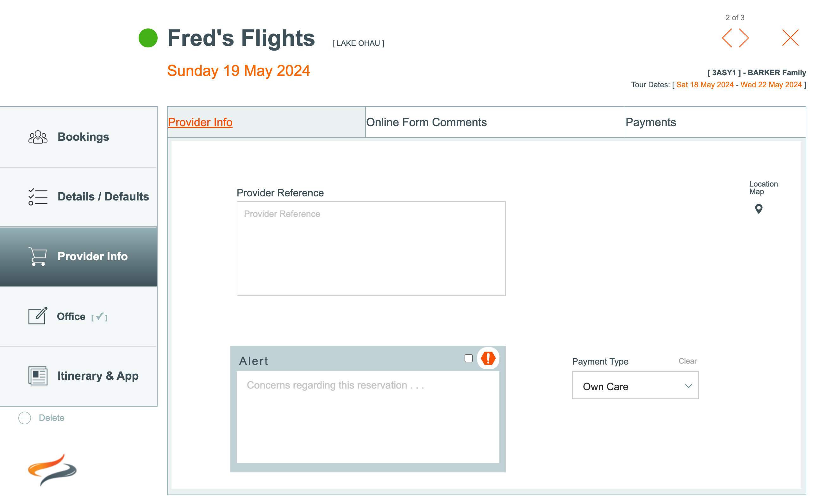Screen dimensions: 819x504
Task: Click the orange alert warning icon
Action: [x=488, y=358]
